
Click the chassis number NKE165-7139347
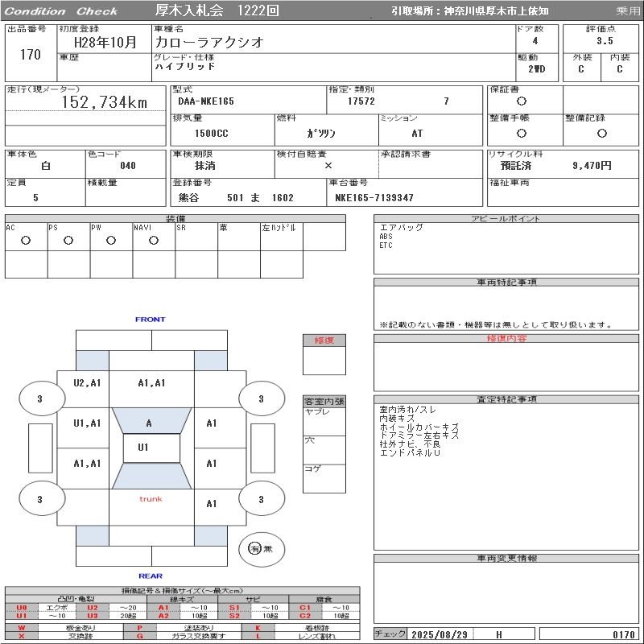tap(374, 197)
